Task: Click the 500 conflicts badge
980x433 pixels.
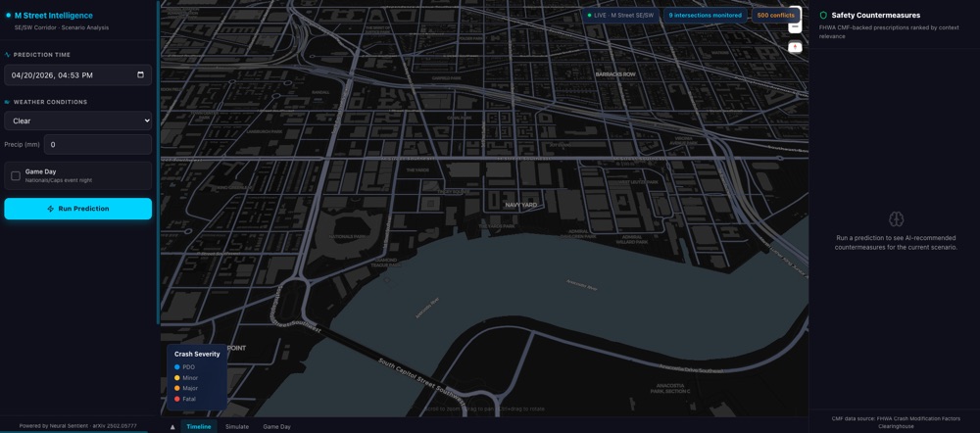Action: pyautogui.click(x=775, y=16)
